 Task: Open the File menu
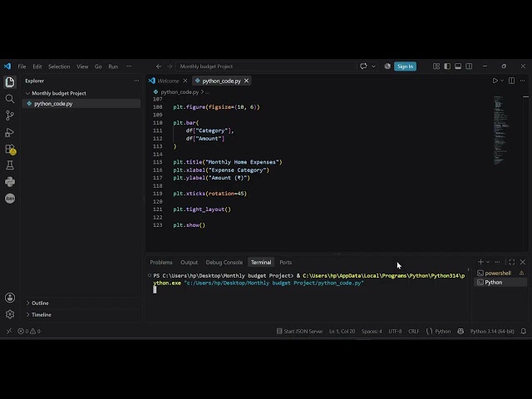(x=22, y=66)
